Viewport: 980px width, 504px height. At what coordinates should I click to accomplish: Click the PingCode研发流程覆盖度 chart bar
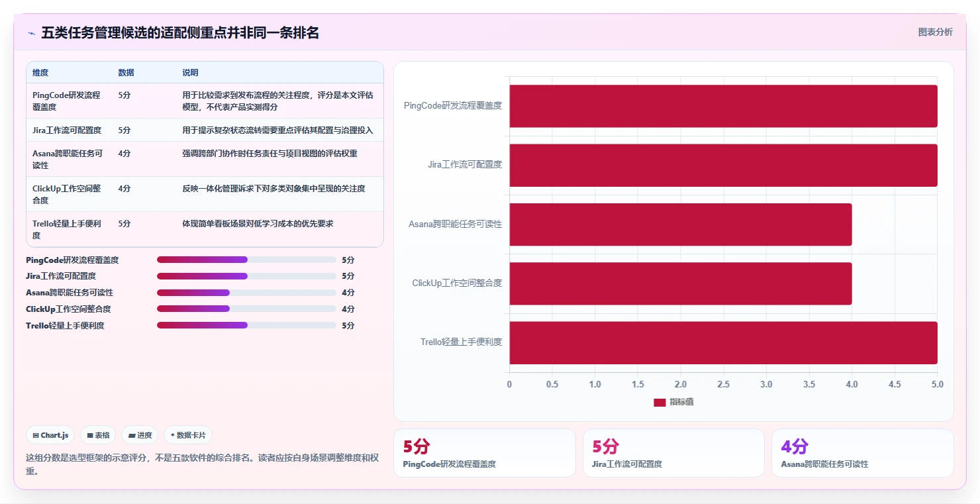pos(723,106)
